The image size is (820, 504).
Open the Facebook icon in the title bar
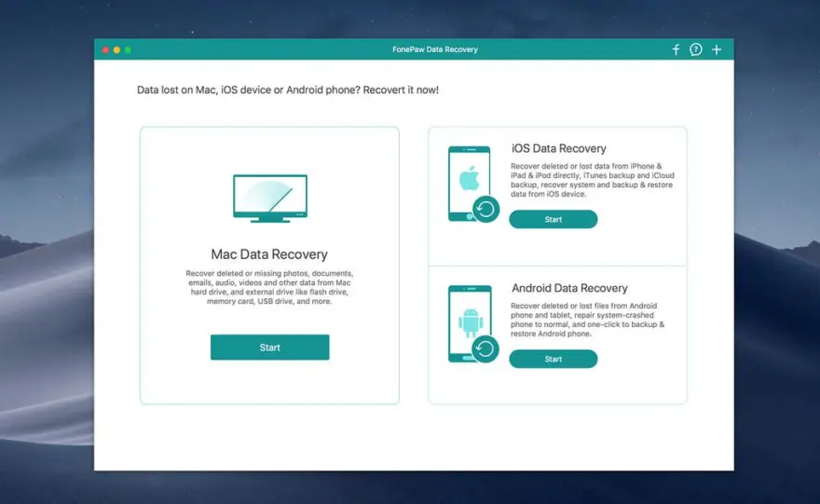[x=676, y=49]
